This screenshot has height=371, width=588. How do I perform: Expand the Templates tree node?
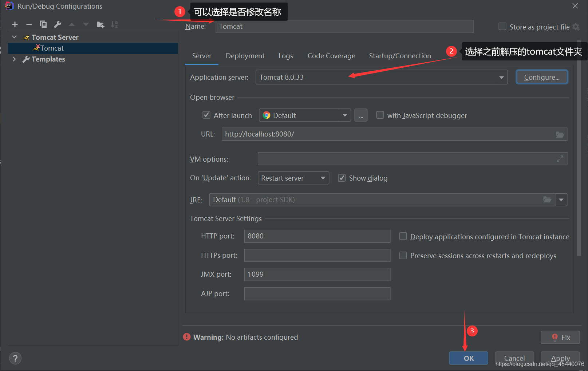coord(15,59)
